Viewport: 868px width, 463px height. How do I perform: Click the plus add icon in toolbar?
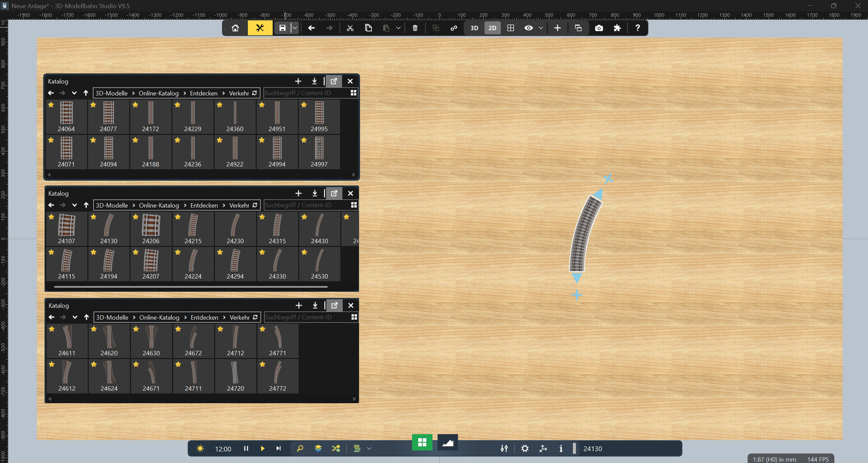557,28
